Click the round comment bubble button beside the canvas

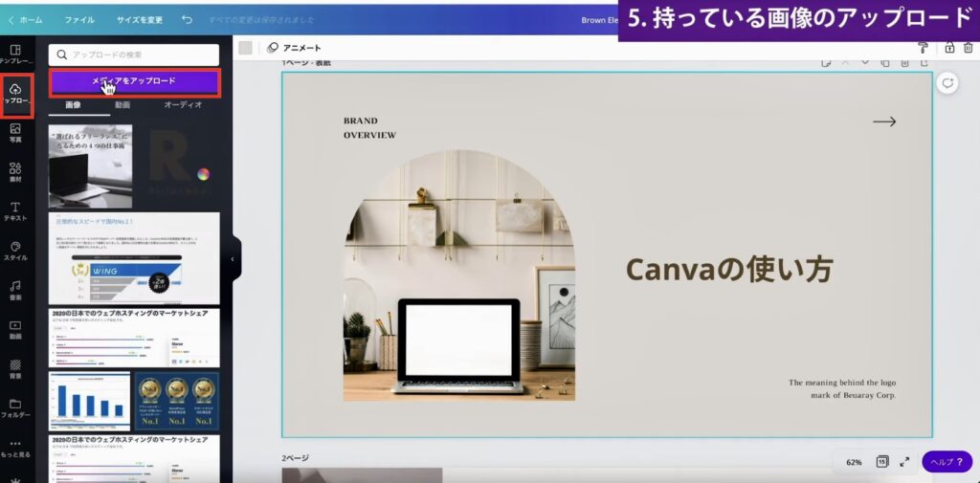948,83
